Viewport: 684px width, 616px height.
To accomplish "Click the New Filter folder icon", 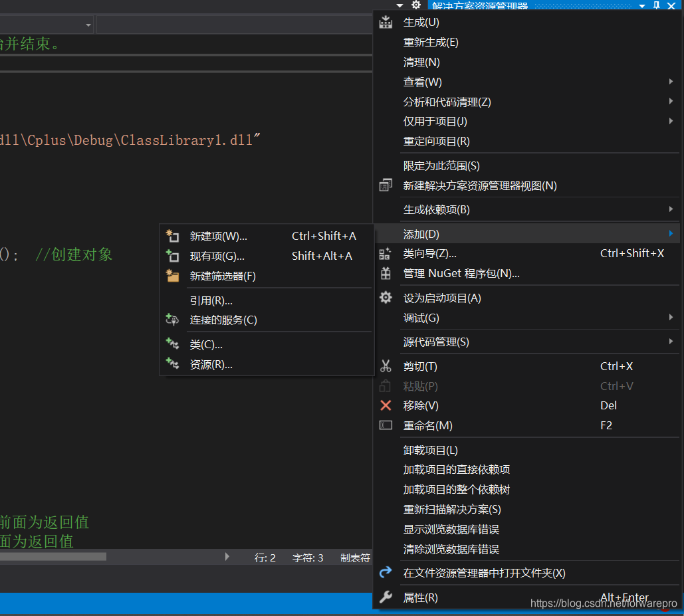I will tap(172, 276).
